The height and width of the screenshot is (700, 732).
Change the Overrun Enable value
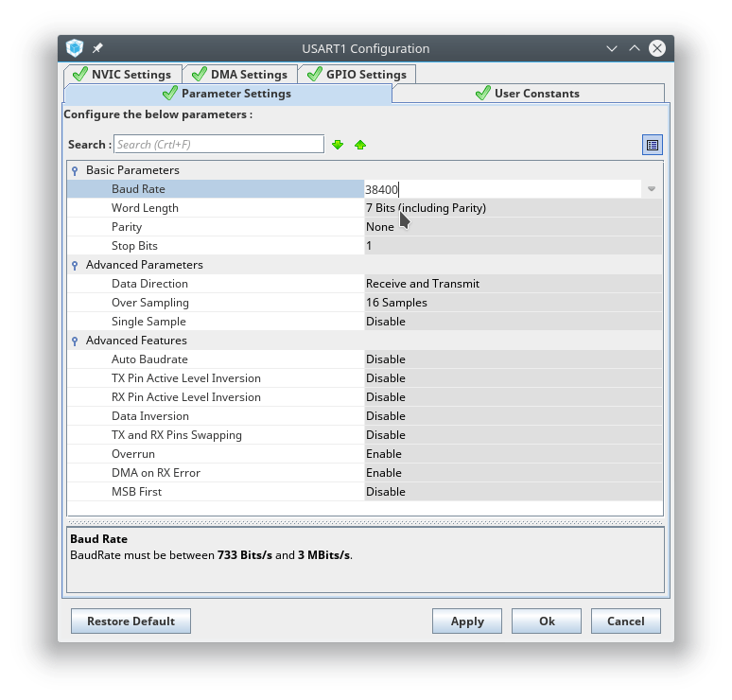point(513,454)
